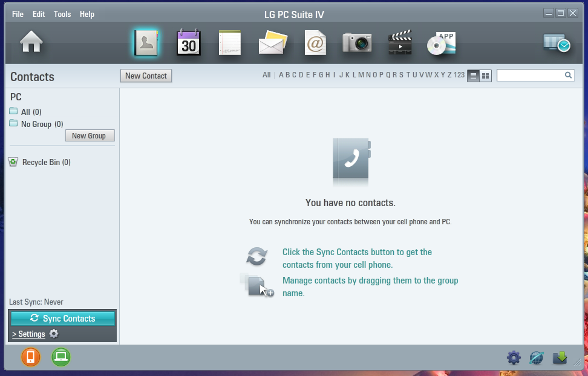Open the Contacts address book icon

click(146, 43)
